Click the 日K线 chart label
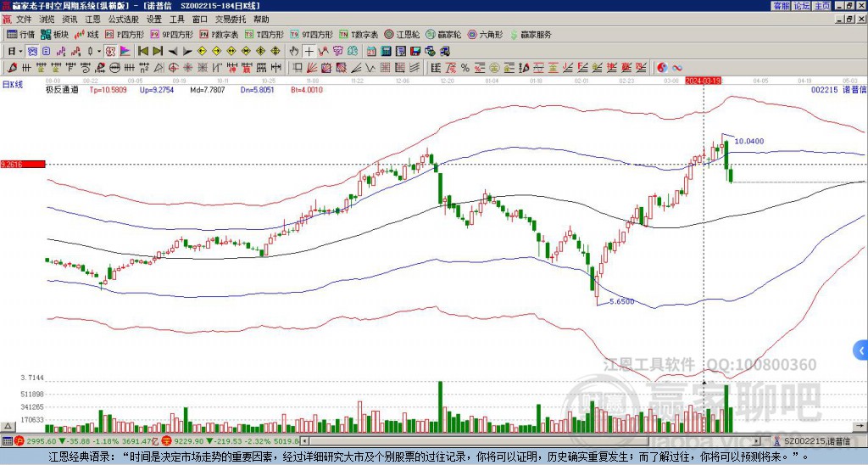This screenshot has width=868, height=465. coord(13,85)
